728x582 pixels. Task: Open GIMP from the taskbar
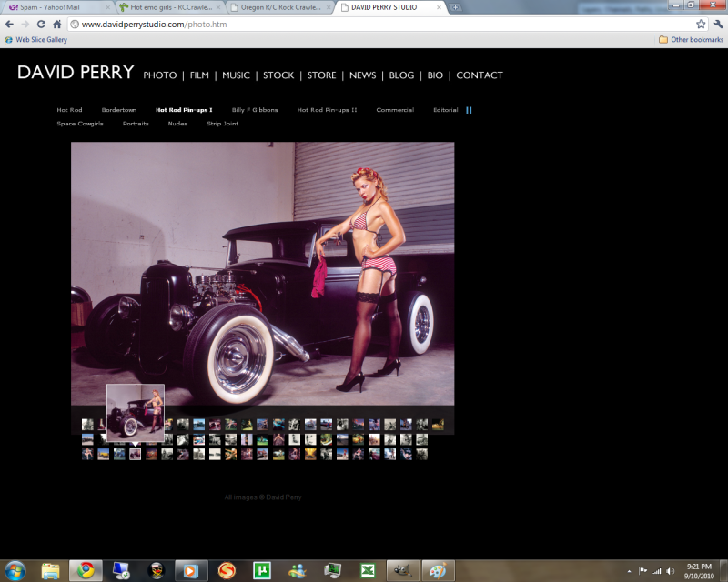(402, 570)
